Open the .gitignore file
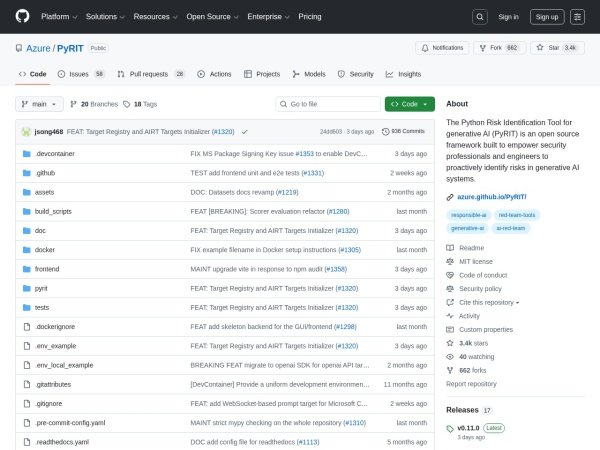The image size is (600, 450). (x=49, y=403)
